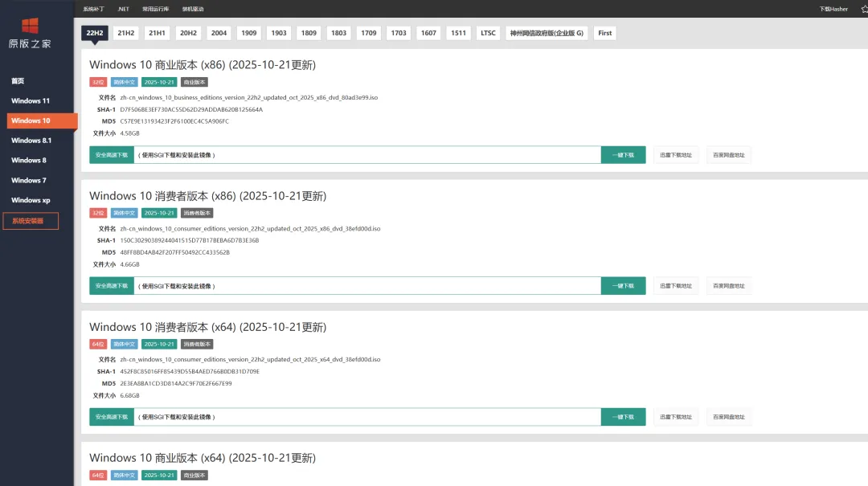The height and width of the screenshot is (486, 868).
Task: Open the First tab
Action: 604,33
